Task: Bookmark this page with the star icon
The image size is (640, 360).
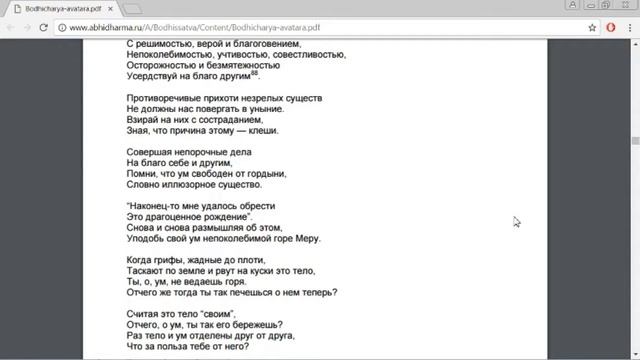Action: (x=592, y=27)
